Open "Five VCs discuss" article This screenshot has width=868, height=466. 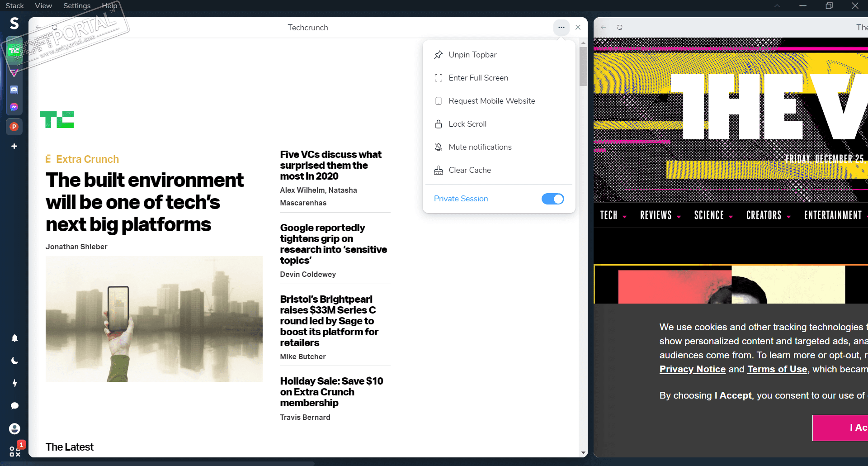point(331,166)
